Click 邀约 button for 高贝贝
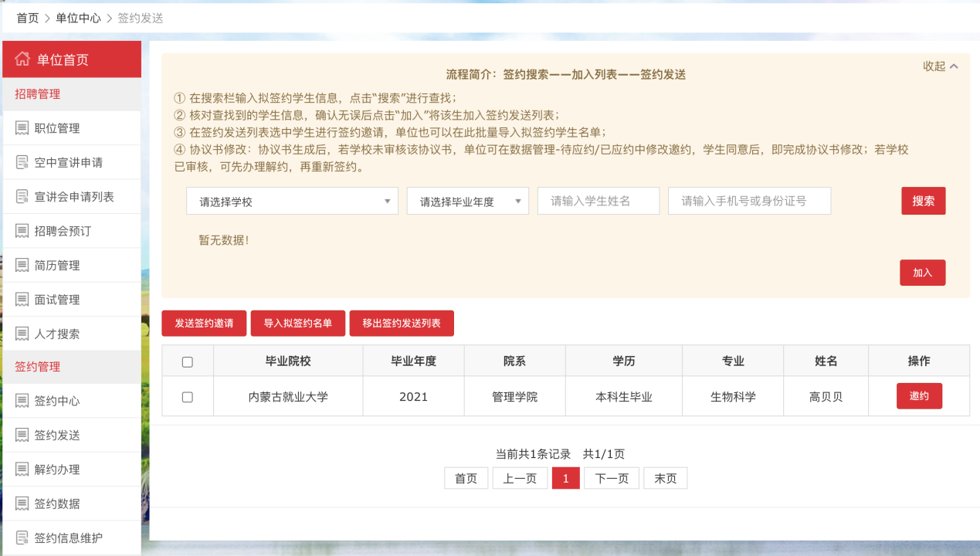Image resolution: width=980 pixels, height=556 pixels. click(919, 396)
